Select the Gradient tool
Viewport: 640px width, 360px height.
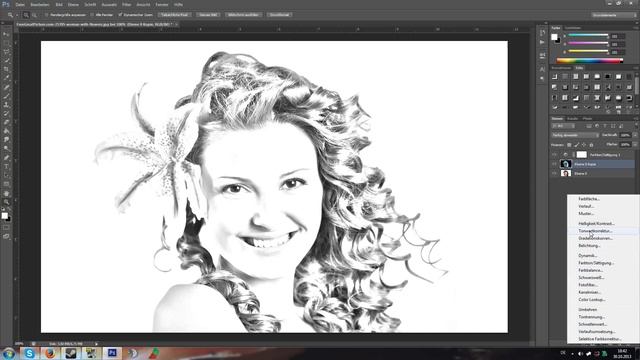(7, 131)
